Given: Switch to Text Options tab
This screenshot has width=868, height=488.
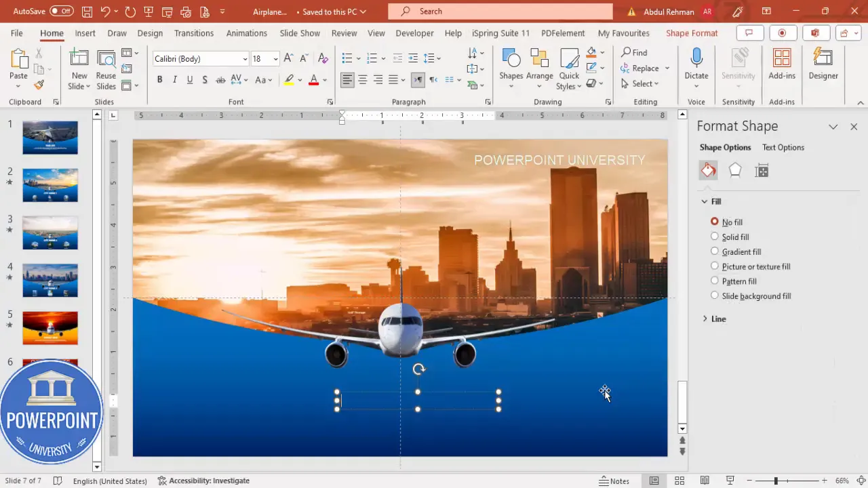Looking at the screenshot, I should (x=783, y=147).
